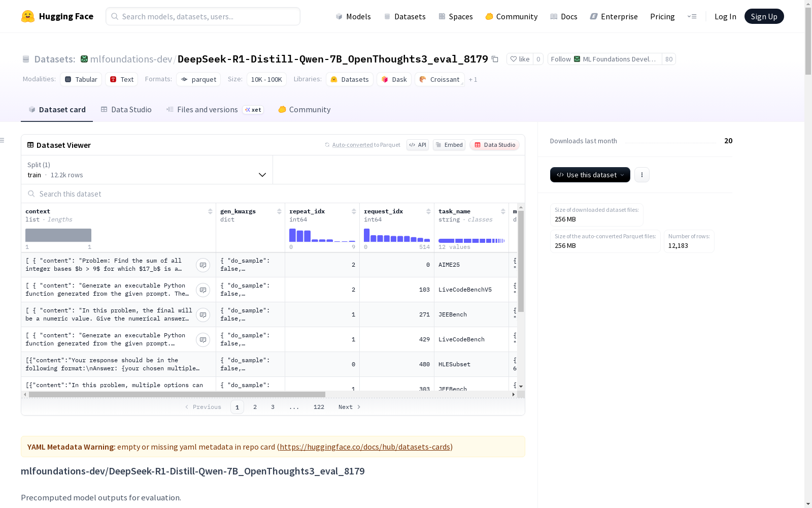Open Pricing in the top navigation
The width and height of the screenshot is (812, 508).
click(662, 16)
